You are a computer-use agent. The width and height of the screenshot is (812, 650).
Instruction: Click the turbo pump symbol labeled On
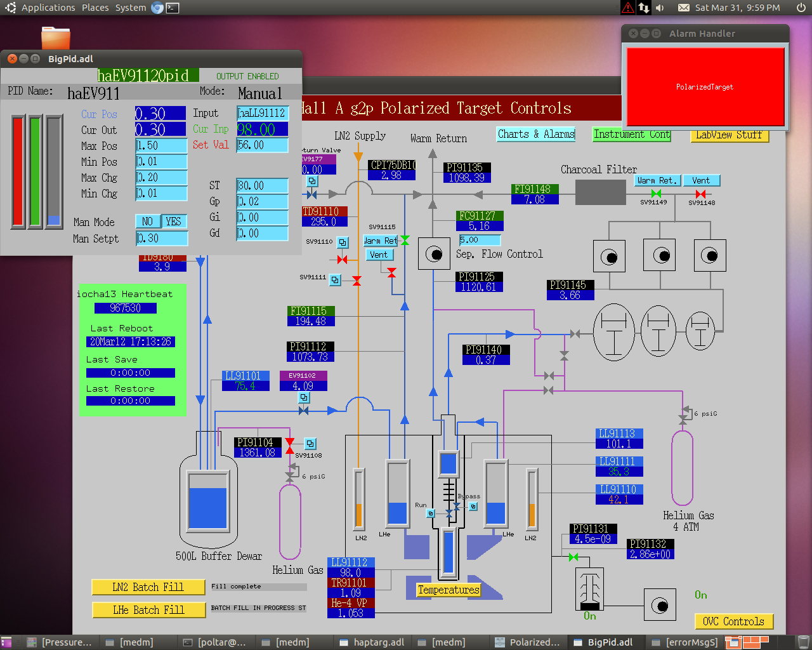(590, 588)
